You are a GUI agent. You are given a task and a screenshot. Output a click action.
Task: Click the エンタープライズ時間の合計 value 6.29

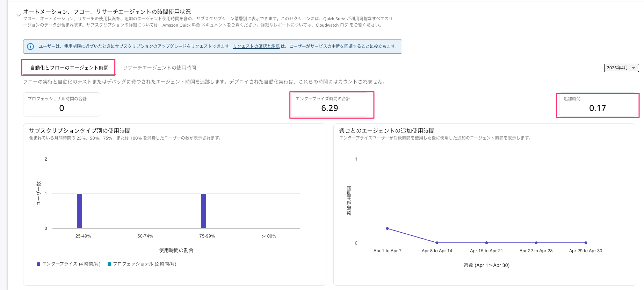330,108
